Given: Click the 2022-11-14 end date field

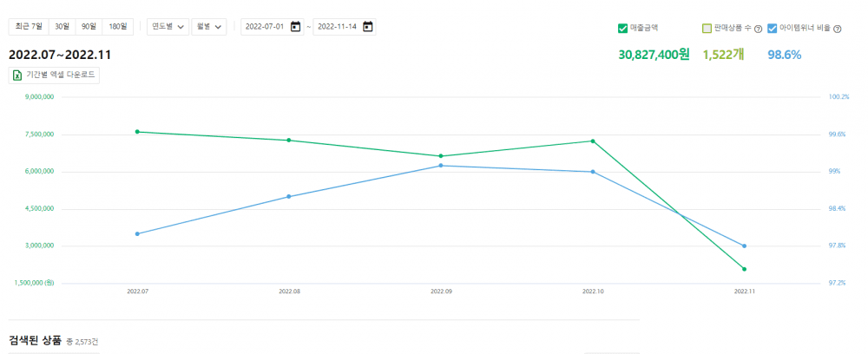Looking at the screenshot, I should [345, 27].
